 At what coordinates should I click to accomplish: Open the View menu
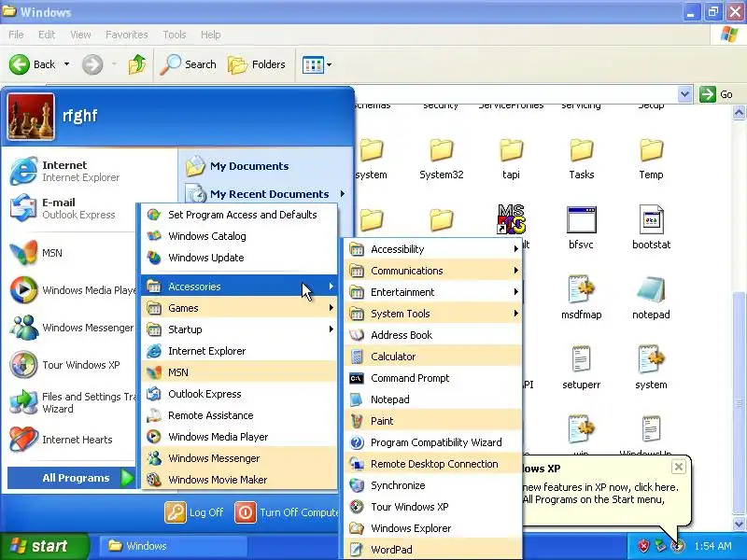tap(80, 35)
